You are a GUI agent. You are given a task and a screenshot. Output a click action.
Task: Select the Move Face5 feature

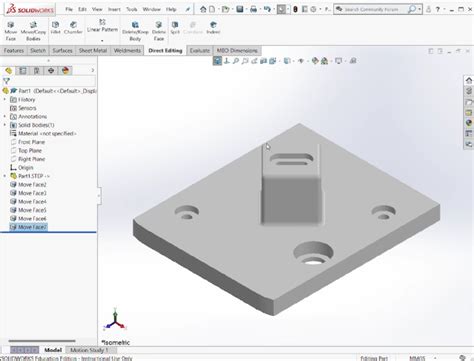(28, 210)
